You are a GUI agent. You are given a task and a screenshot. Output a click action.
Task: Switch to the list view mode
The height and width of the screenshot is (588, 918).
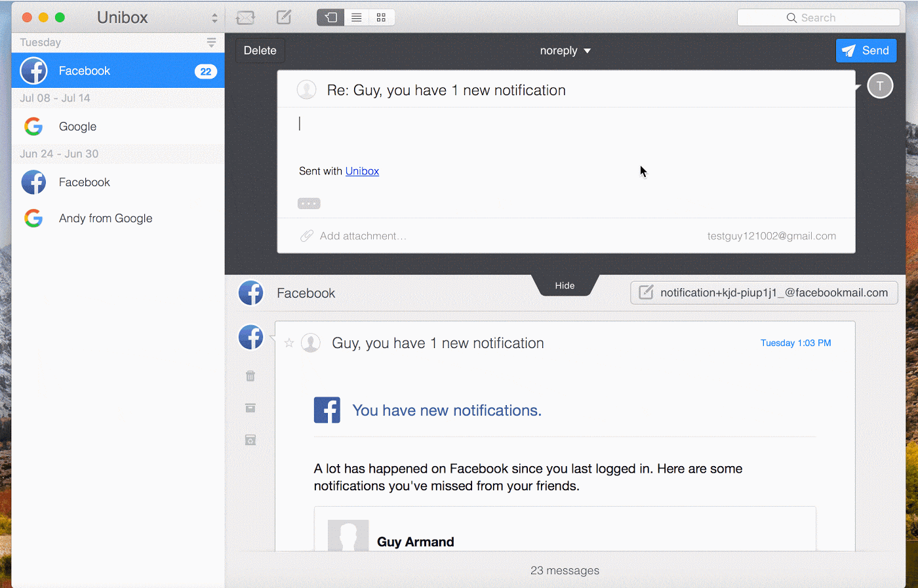(x=356, y=18)
